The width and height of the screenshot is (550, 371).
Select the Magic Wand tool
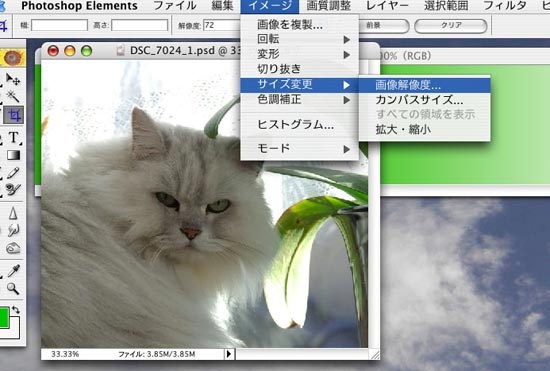pos(13,96)
